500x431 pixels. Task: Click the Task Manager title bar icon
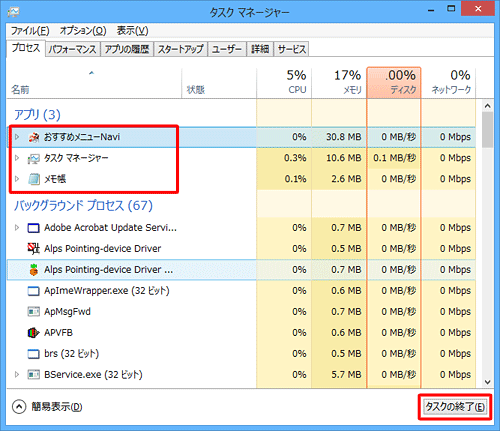14,12
